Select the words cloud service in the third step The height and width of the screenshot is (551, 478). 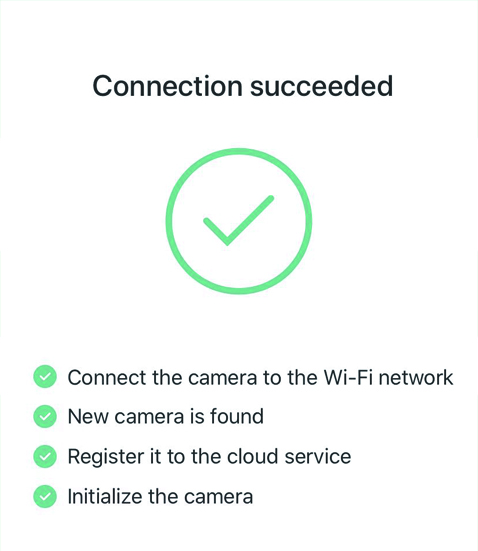(289, 456)
